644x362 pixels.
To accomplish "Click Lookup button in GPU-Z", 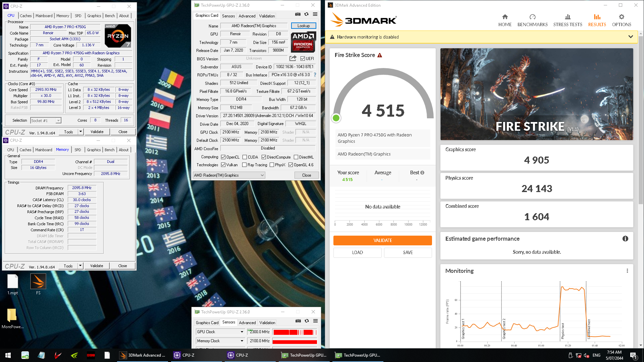I will (304, 26).
